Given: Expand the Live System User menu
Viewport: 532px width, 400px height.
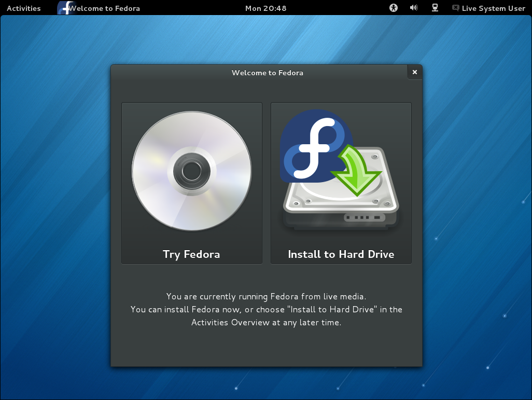Looking at the screenshot, I should tap(493, 8).
